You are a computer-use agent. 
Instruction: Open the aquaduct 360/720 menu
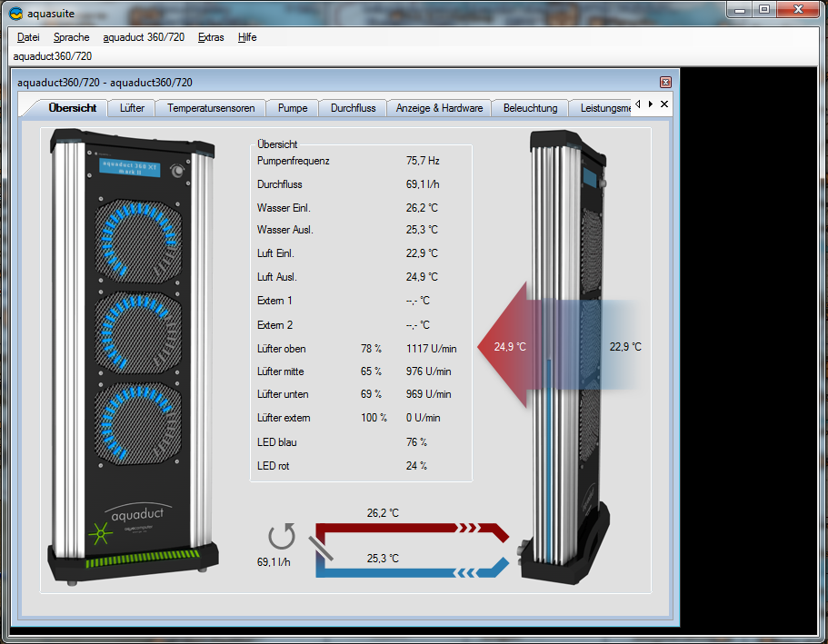click(144, 37)
